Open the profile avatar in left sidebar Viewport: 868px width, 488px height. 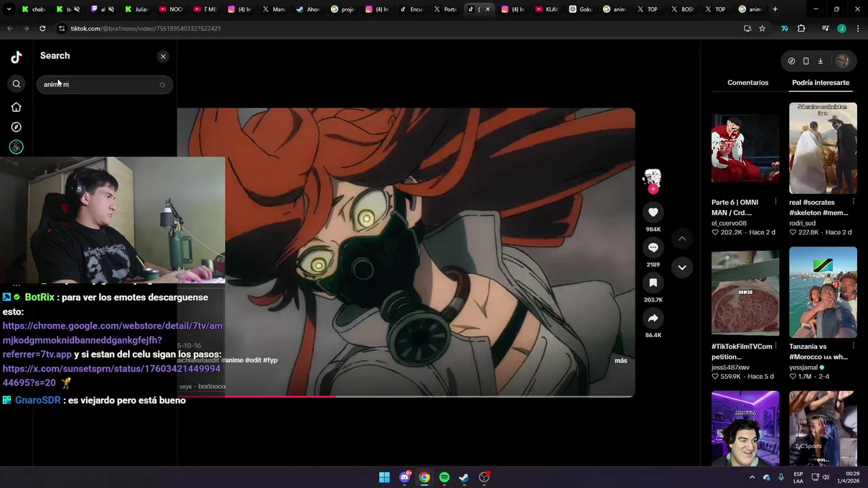click(x=16, y=147)
